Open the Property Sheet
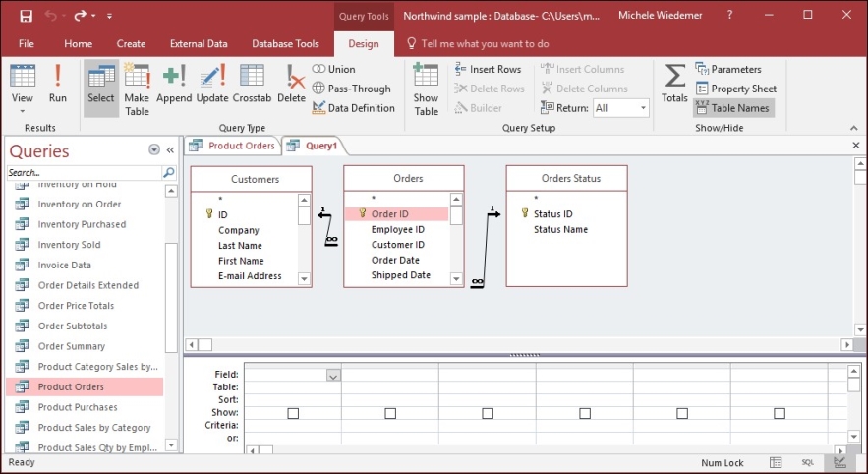 coord(736,89)
